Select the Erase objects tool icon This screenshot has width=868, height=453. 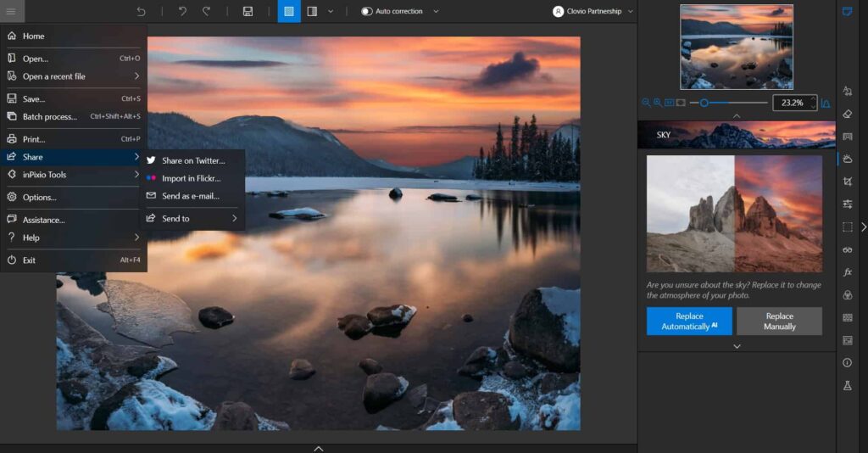click(x=848, y=92)
